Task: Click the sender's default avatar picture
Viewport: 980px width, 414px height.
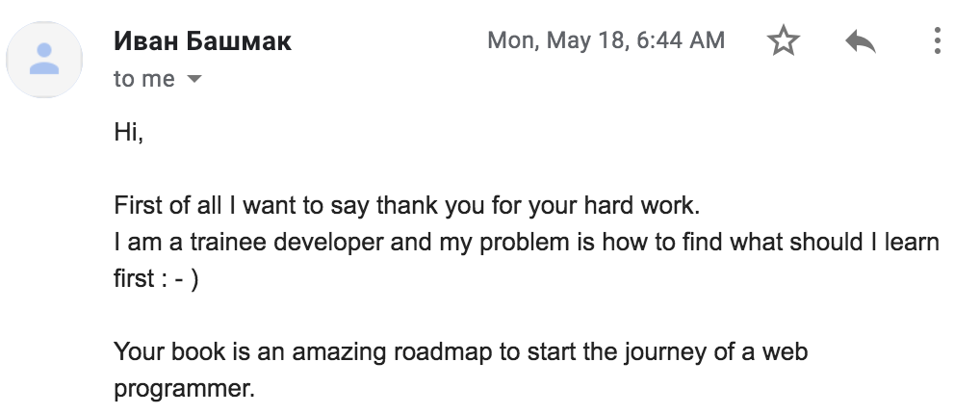Action: 44,60
